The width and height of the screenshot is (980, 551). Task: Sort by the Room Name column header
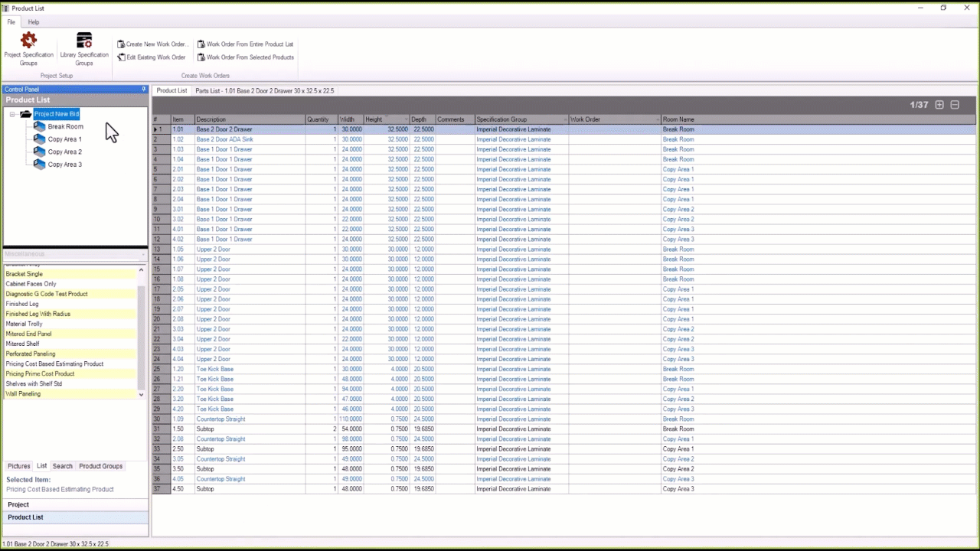click(x=818, y=119)
